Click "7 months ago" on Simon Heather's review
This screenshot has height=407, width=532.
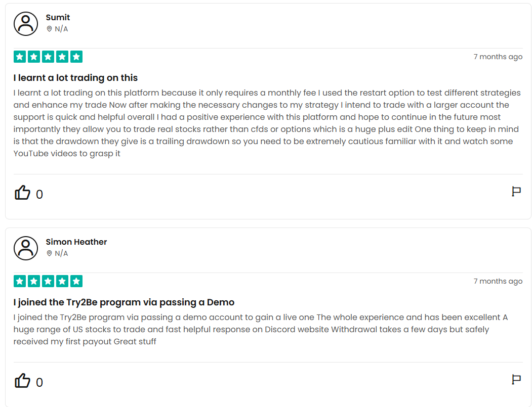[498, 281]
